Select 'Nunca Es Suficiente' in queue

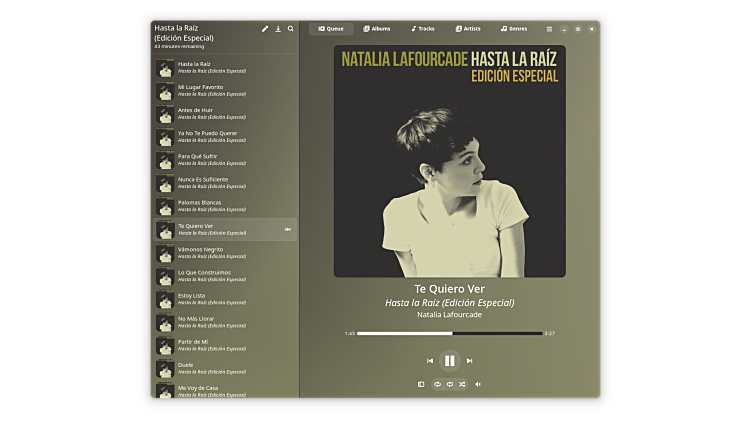click(x=225, y=183)
